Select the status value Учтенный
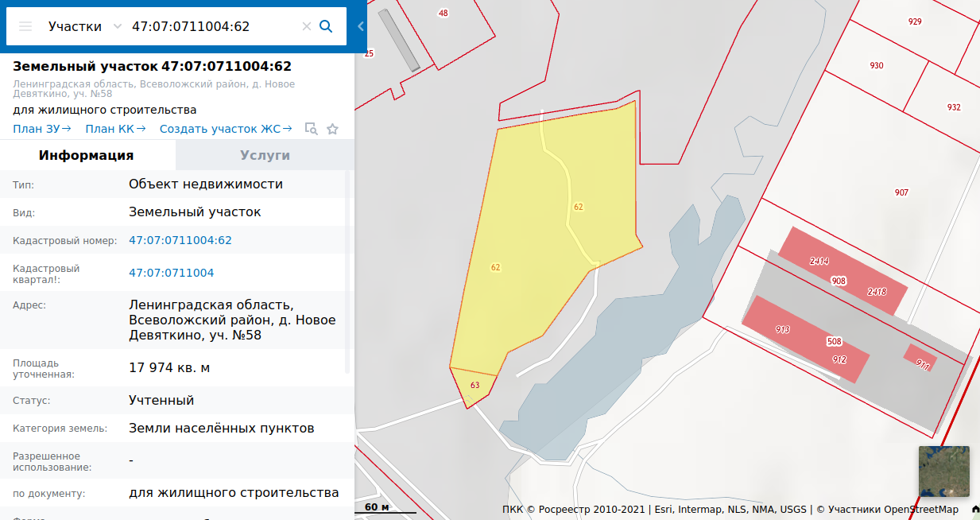The image size is (980, 520). point(161,400)
